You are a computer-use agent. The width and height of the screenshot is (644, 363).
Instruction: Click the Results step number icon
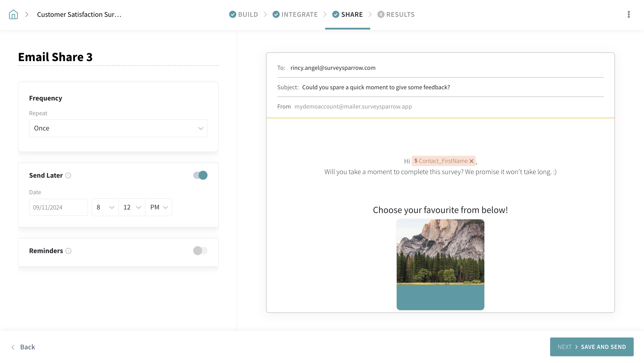pos(381,15)
